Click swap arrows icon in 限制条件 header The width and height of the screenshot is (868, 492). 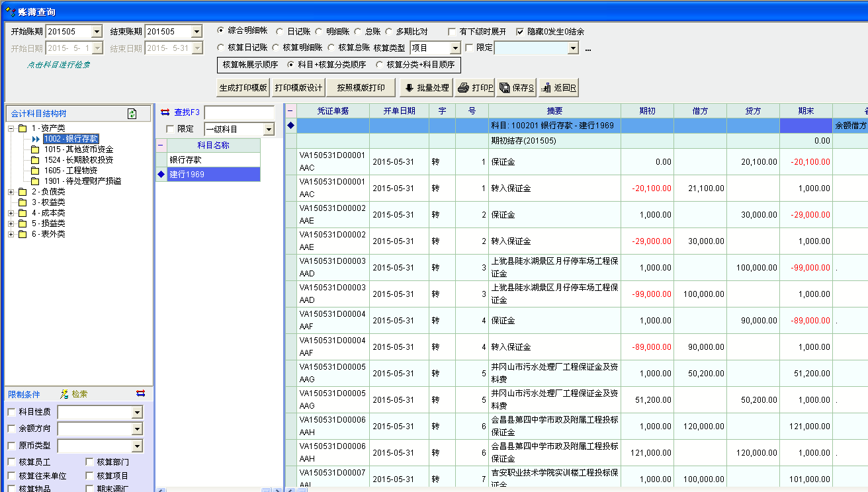click(140, 393)
